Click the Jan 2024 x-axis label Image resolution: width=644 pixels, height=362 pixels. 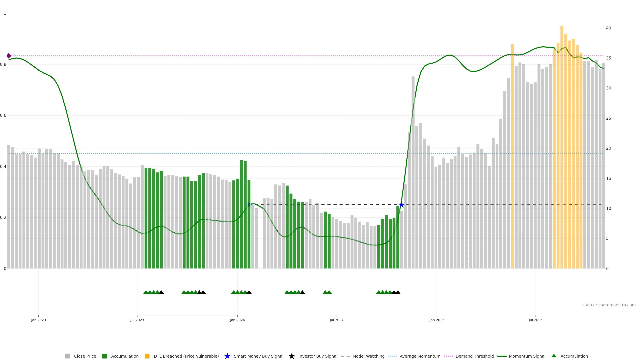point(237,320)
